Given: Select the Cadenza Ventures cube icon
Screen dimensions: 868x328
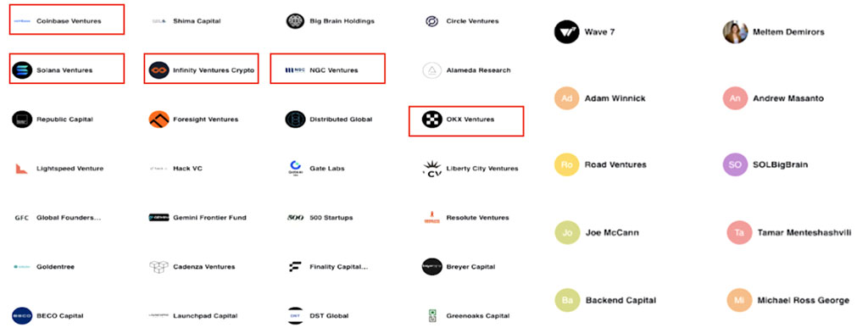Looking at the screenshot, I should [x=159, y=267].
